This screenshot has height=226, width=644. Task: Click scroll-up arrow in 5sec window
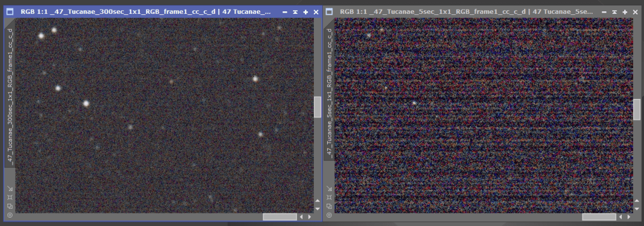pyautogui.click(x=637, y=201)
